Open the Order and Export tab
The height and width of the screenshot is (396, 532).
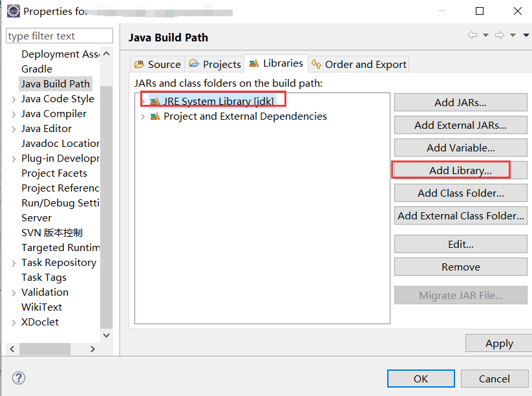coord(359,64)
